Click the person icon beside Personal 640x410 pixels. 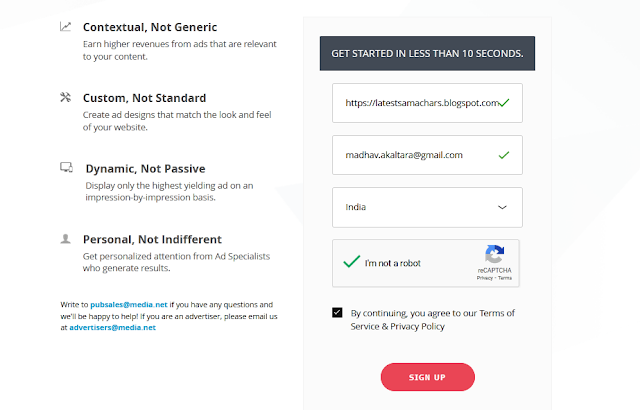(65, 239)
